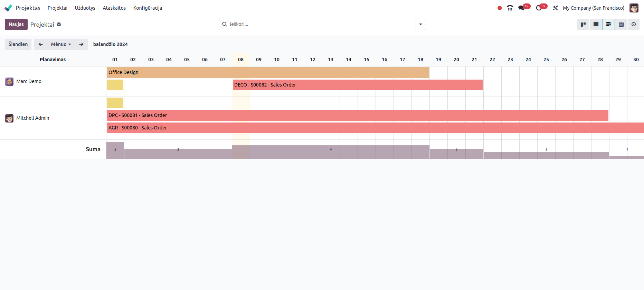The height and width of the screenshot is (290, 644).
Task: Open the Activity view clock icon
Action: pyautogui.click(x=634, y=24)
